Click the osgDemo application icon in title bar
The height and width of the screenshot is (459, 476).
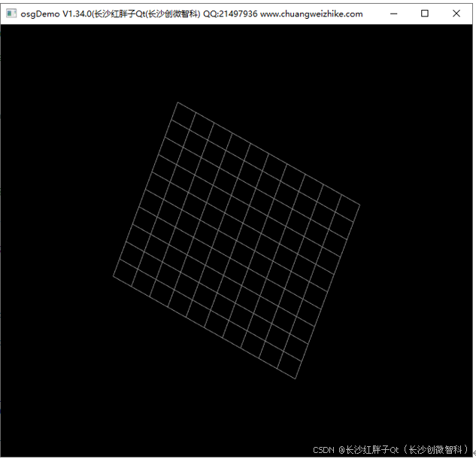(11, 14)
